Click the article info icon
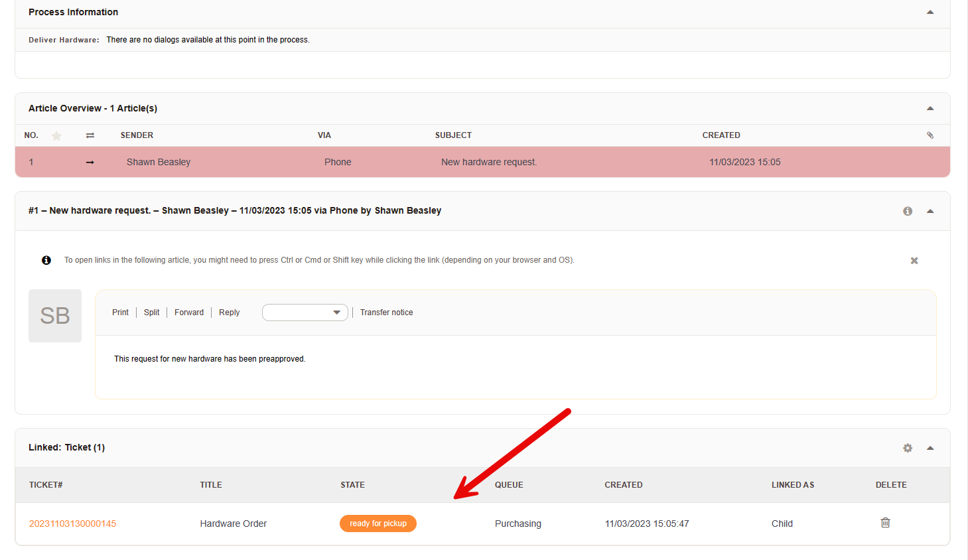 point(908,211)
